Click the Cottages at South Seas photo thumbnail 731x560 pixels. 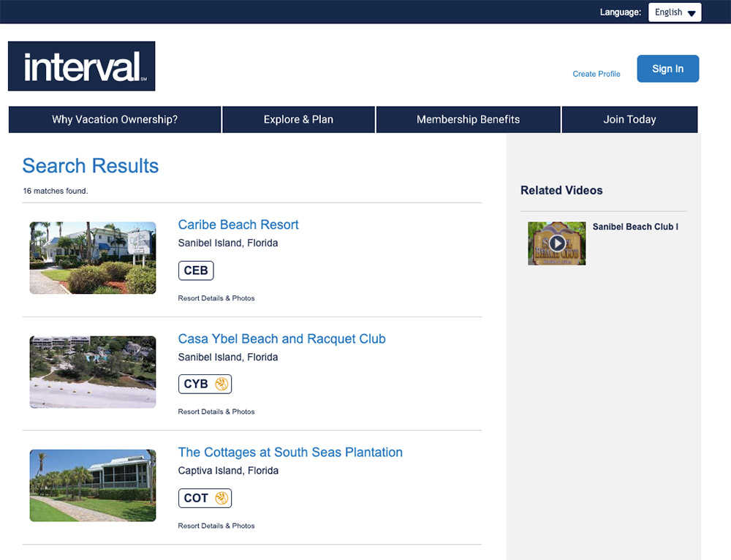pos(93,485)
